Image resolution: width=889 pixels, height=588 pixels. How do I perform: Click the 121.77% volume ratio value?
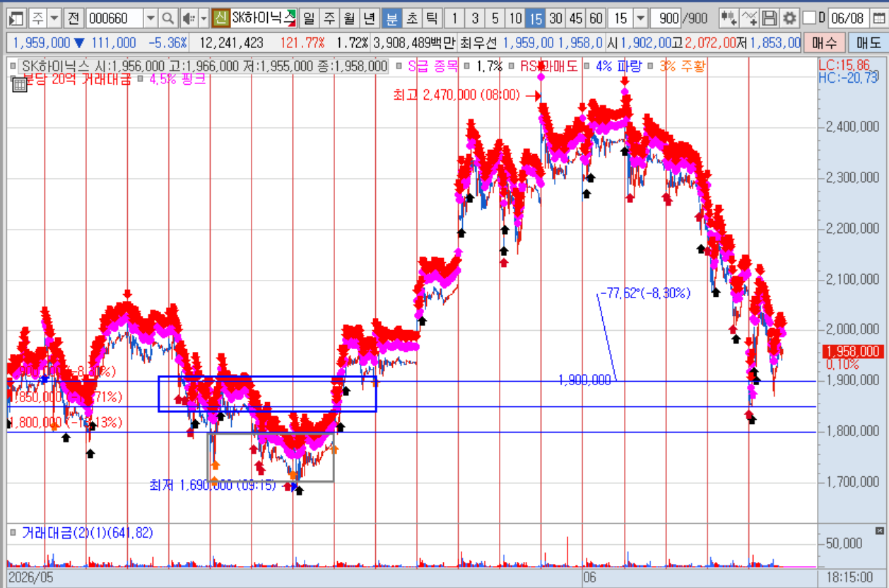coord(303,43)
